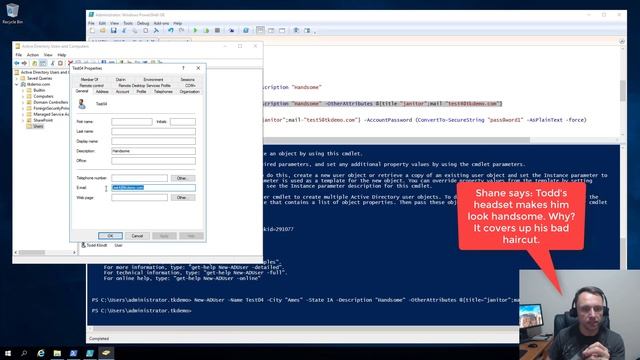The width and height of the screenshot is (640, 360).
Task: Switch to the Organization tab in Properties
Action: point(190,92)
